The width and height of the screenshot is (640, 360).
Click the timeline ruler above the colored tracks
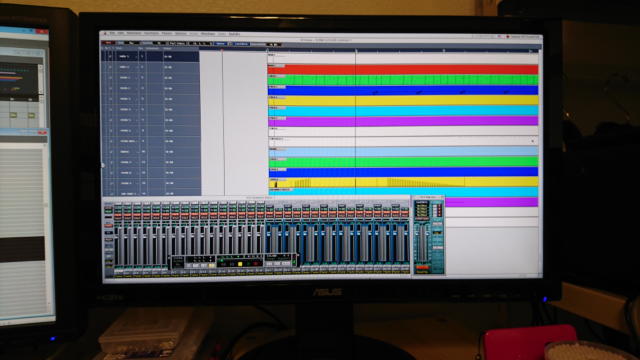(x=403, y=51)
